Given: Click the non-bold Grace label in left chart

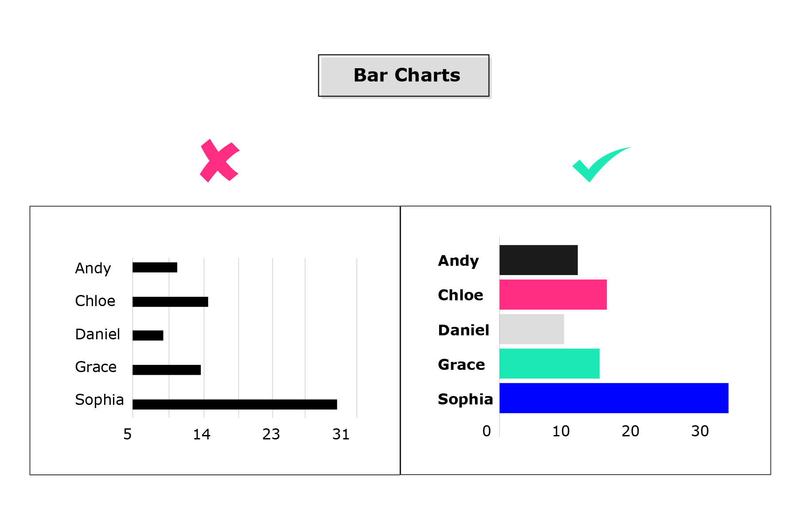Looking at the screenshot, I should (x=96, y=367).
